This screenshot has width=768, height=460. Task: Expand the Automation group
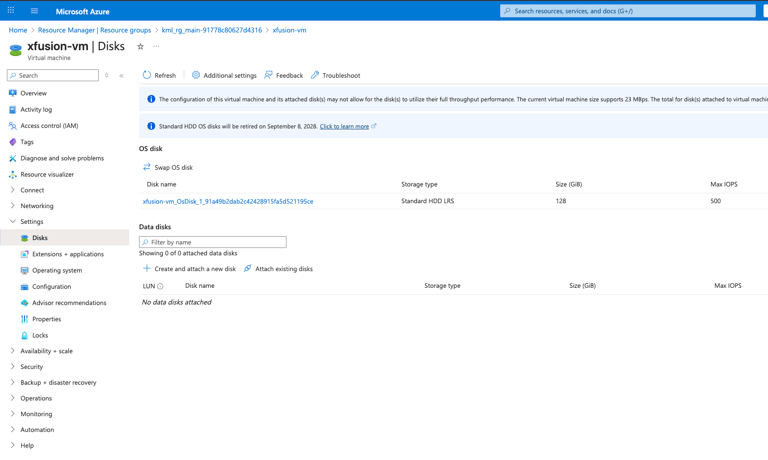37,430
